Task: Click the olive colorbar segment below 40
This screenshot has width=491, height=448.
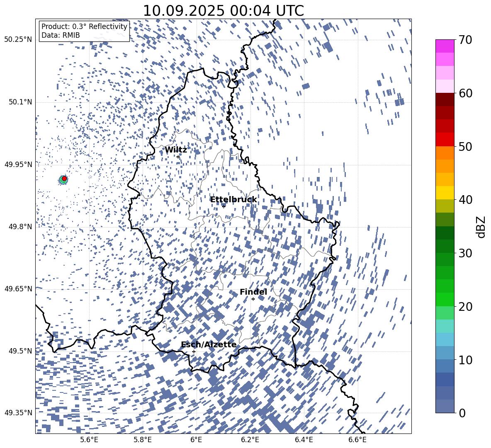Action: coord(445,206)
